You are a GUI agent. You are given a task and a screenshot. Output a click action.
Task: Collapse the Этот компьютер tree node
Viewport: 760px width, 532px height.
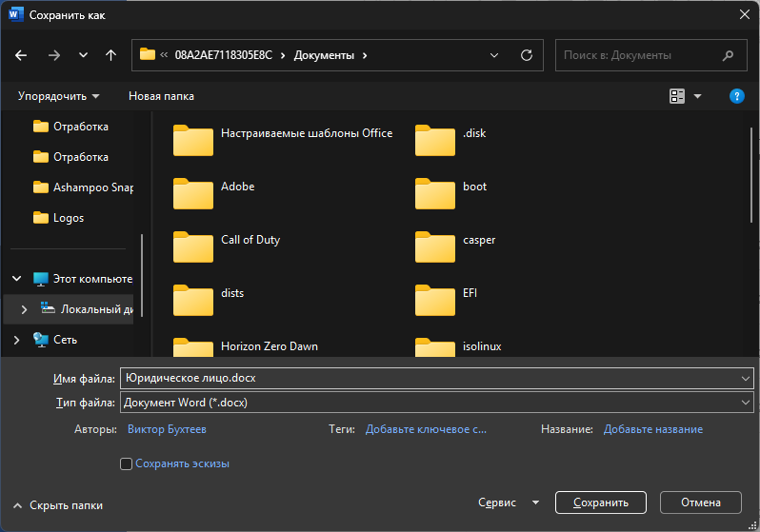[16, 279]
